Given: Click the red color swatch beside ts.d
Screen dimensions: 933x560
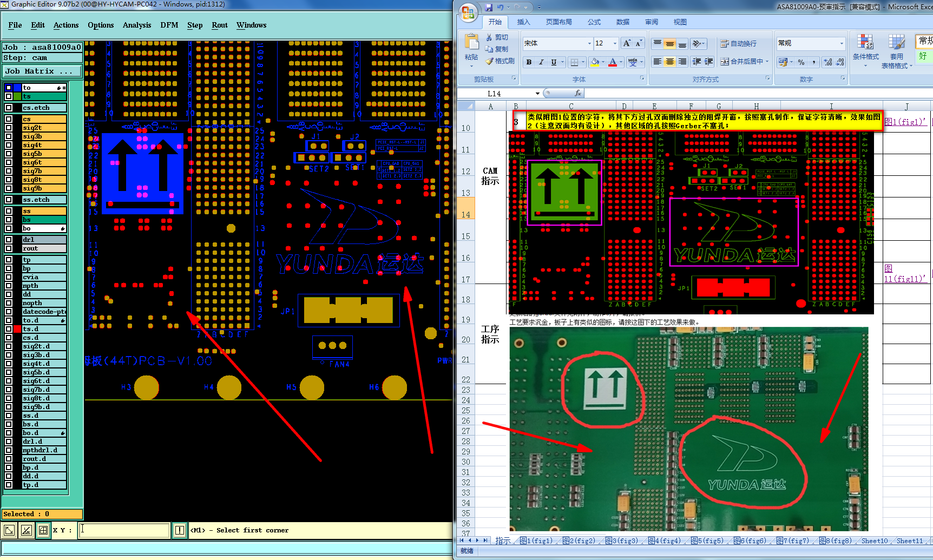Looking at the screenshot, I should point(17,329).
